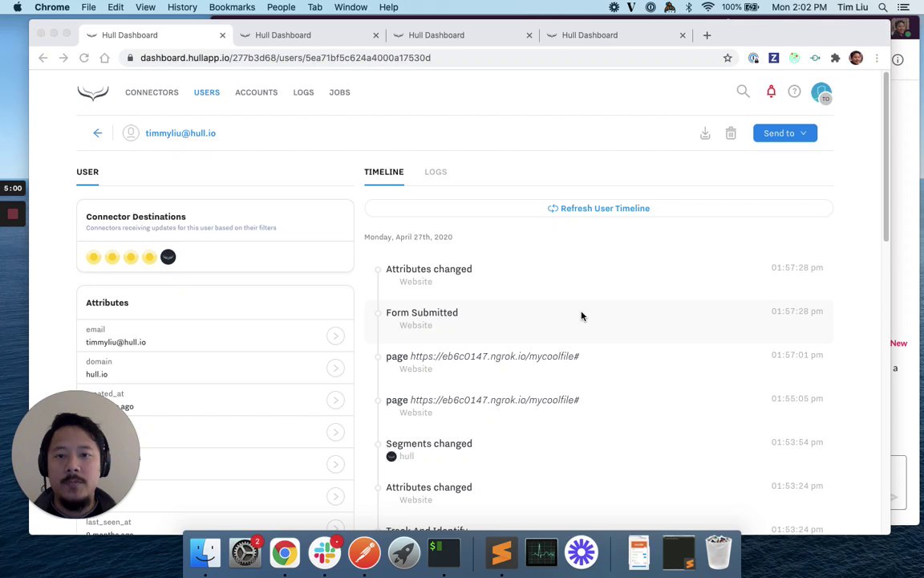Click Spotlight search in menu bar
Viewport: 924px width, 578px height.
pyautogui.click(x=883, y=7)
